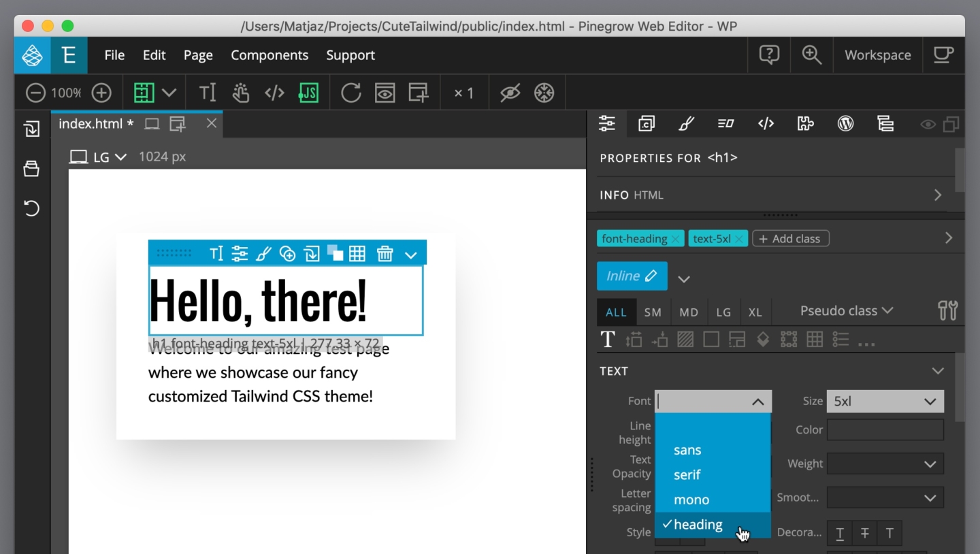
Task: Open the Components menu
Action: pyautogui.click(x=269, y=55)
